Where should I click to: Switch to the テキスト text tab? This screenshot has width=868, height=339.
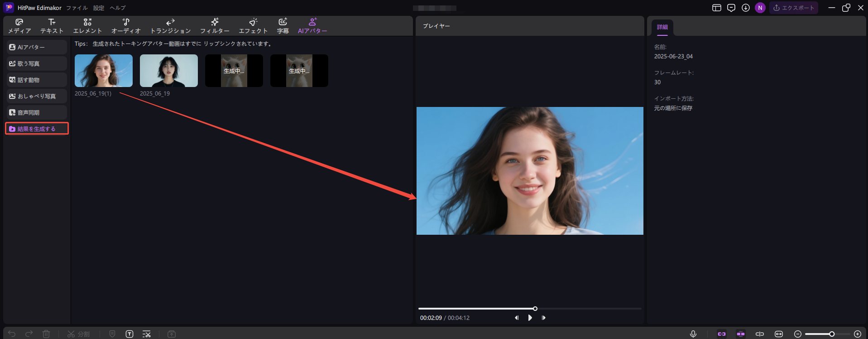pyautogui.click(x=52, y=26)
